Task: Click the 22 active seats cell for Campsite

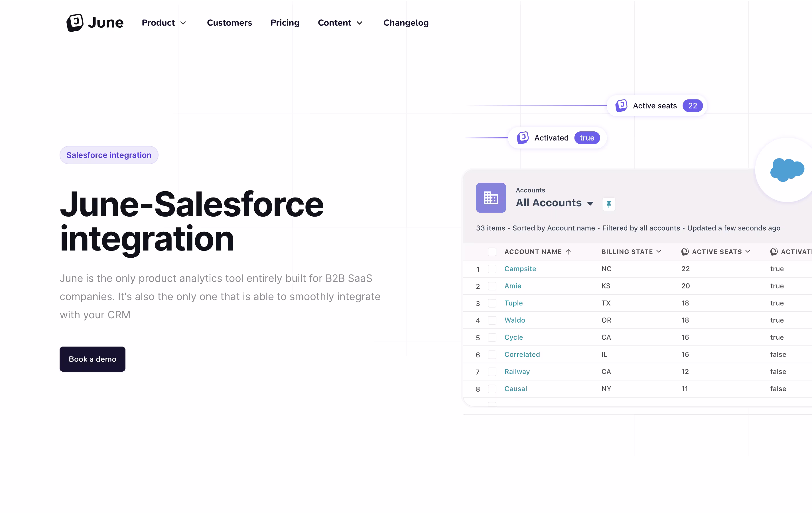Action: (685, 269)
